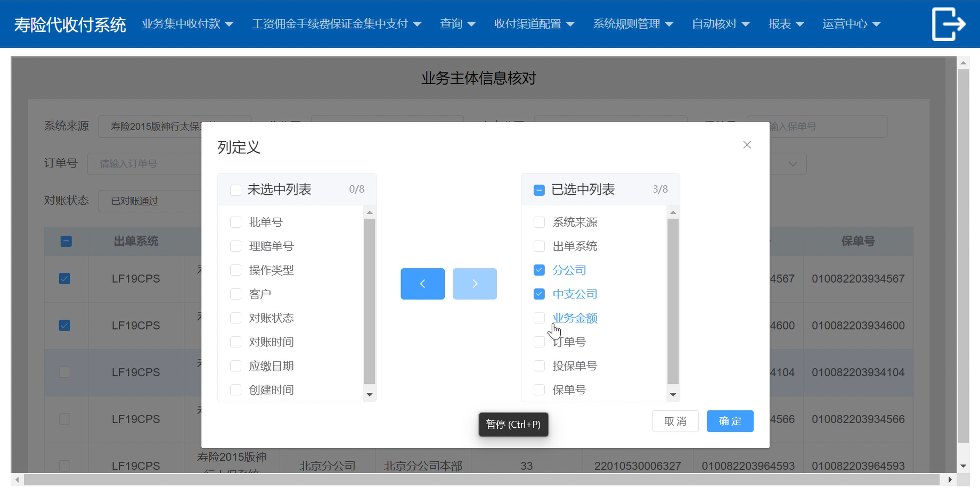Click the 暂停 (Ctrl+P) tooltip button
This screenshot has height=489, width=980.
pyautogui.click(x=513, y=425)
